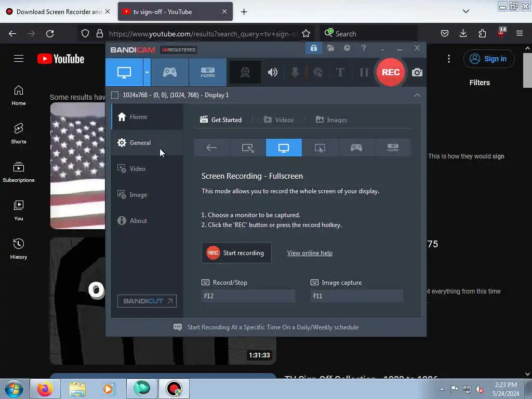Click the back arrow in mode selector row
The height and width of the screenshot is (399, 532).
coord(212,148)
